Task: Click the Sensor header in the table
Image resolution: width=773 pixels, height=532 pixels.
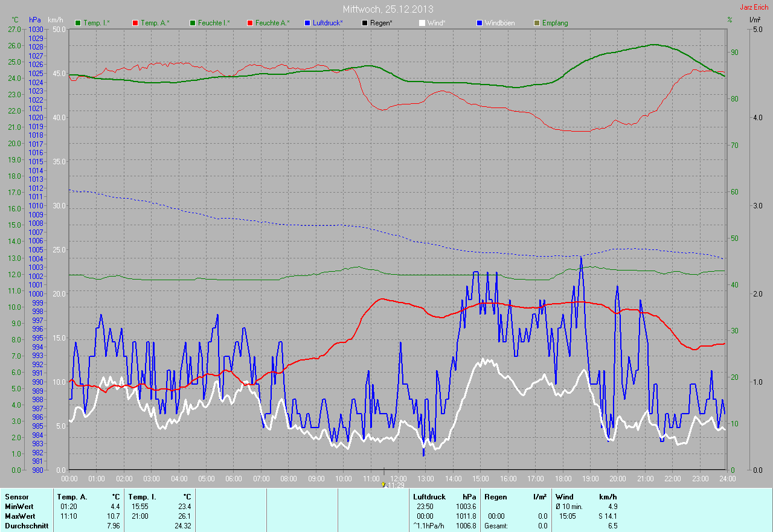Action: point(17,497)
